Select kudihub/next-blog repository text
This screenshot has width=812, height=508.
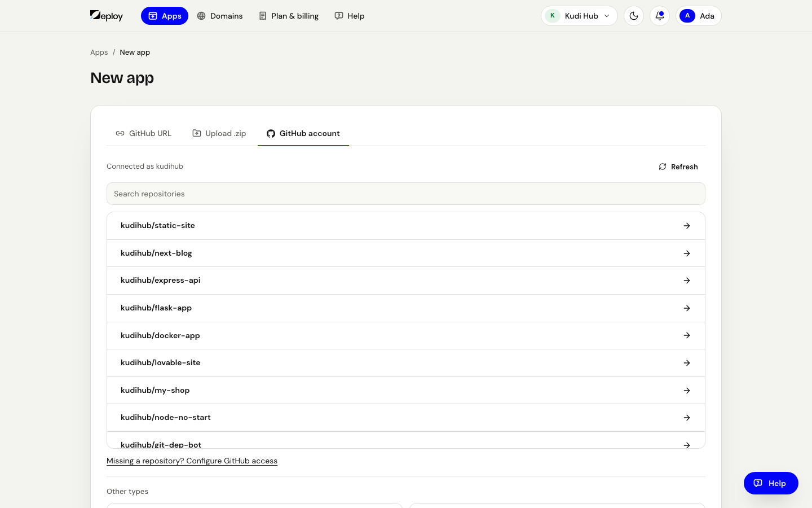click(156, 253)
